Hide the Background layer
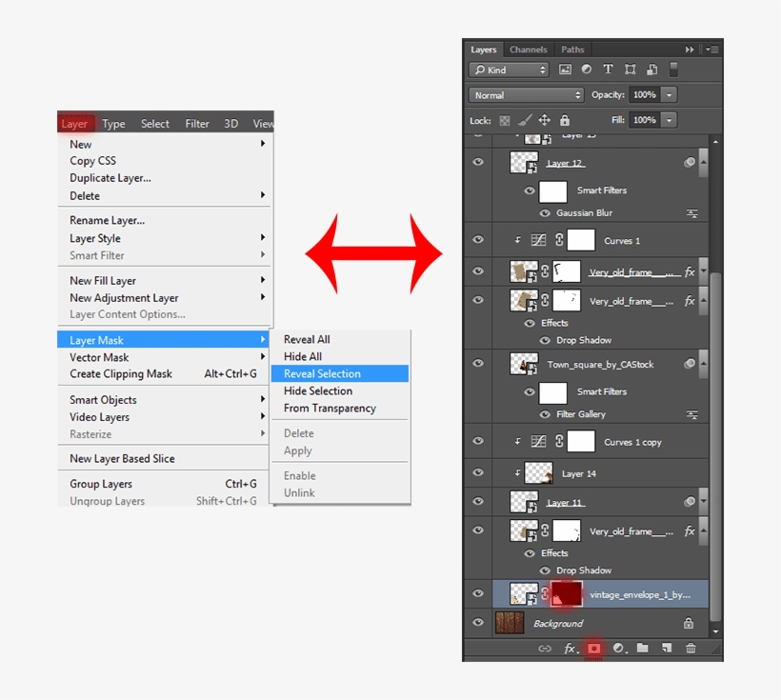The image size is (781, 700). coord(478,622)
